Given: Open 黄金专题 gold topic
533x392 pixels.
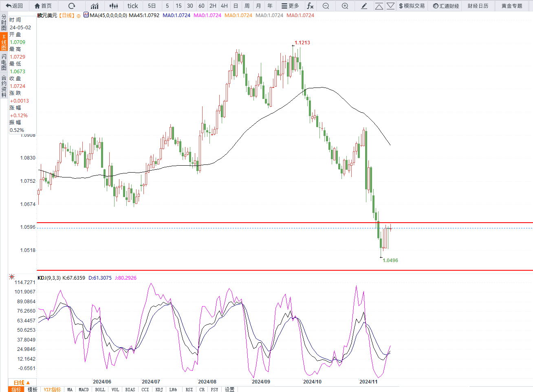Looking at the screenshot, I should coord(512,6).
